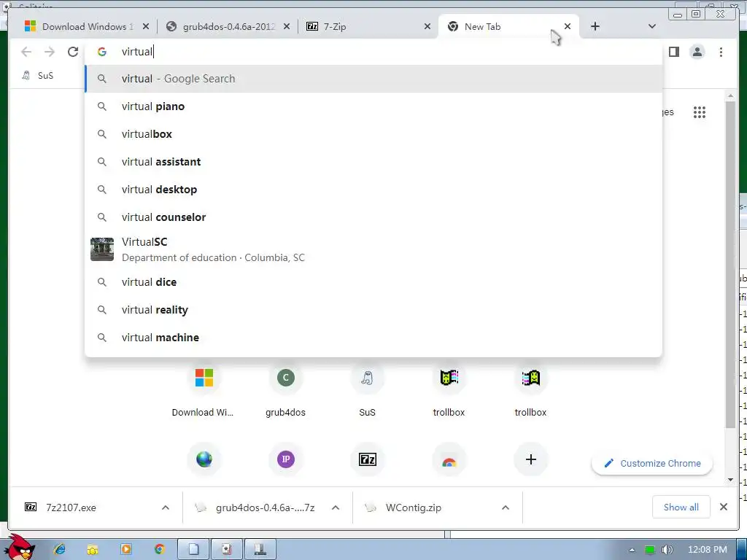The height and width of the screenshot is (560, 747).
Task: Click the address bar containing virtual
Action: tap(373, 52)
